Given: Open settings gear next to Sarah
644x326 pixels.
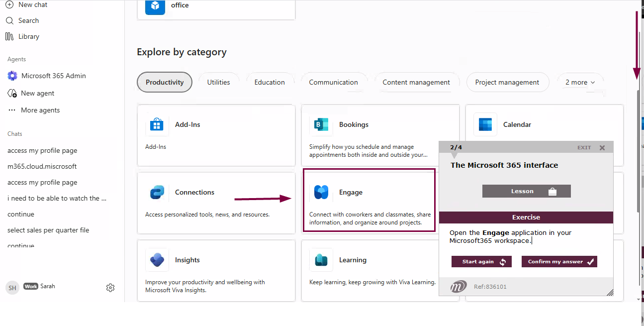Looking at the screenshot, I should coord(110,288).
